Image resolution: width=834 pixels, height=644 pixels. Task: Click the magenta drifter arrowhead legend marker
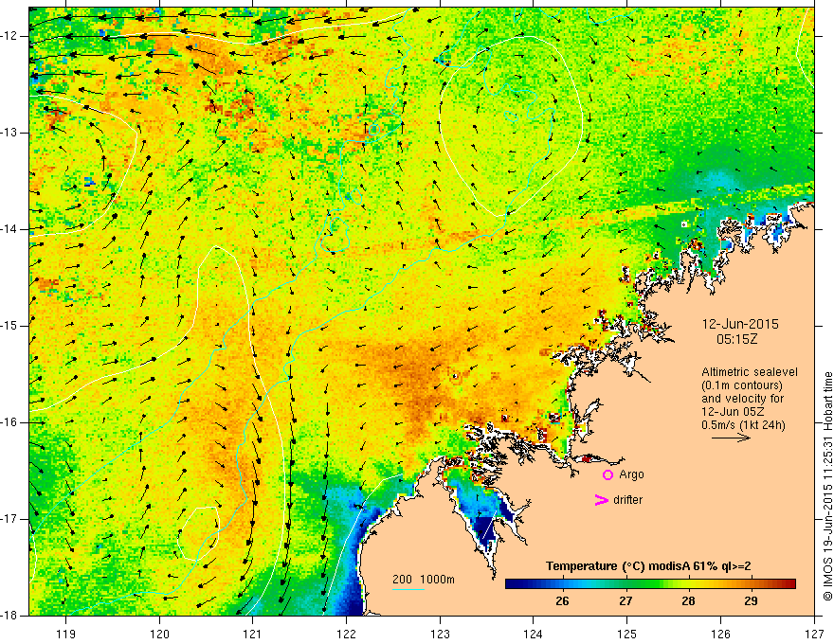pos(602,500)
